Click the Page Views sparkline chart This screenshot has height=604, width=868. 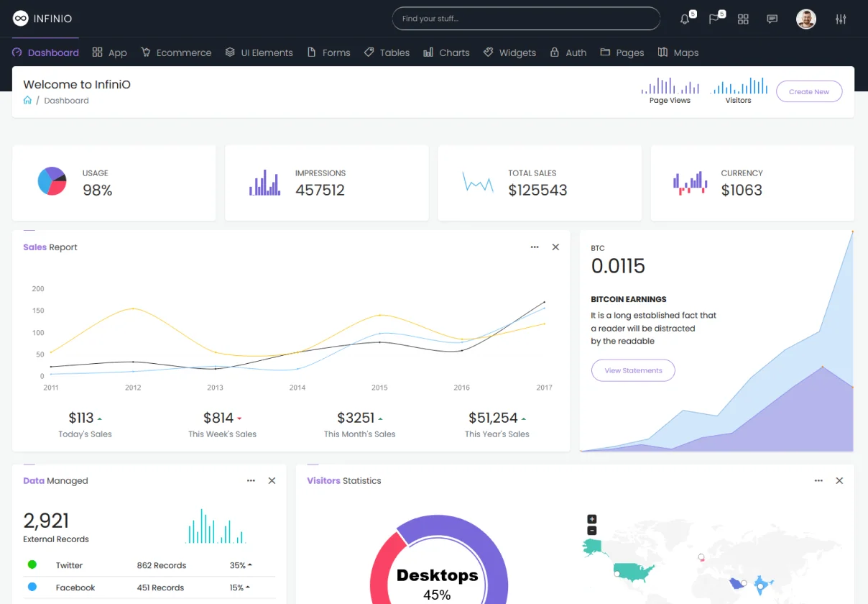pos(670,86)
